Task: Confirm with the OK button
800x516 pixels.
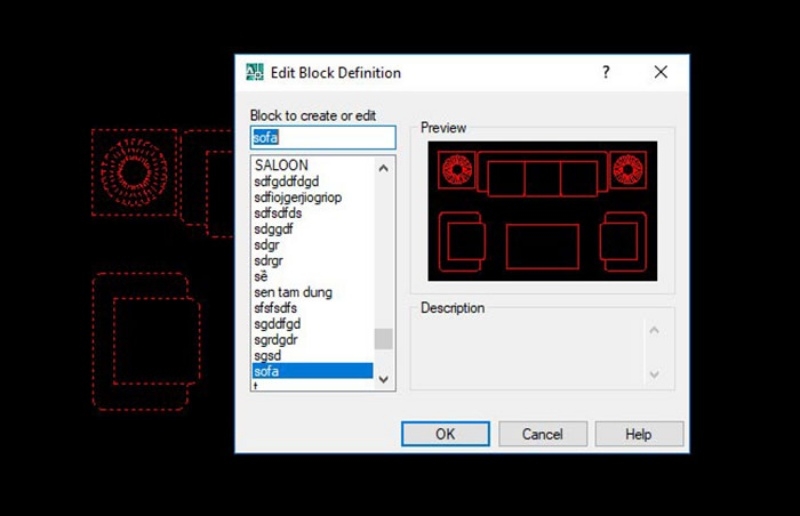Action: pyautogui.click(x=445, y=434)
